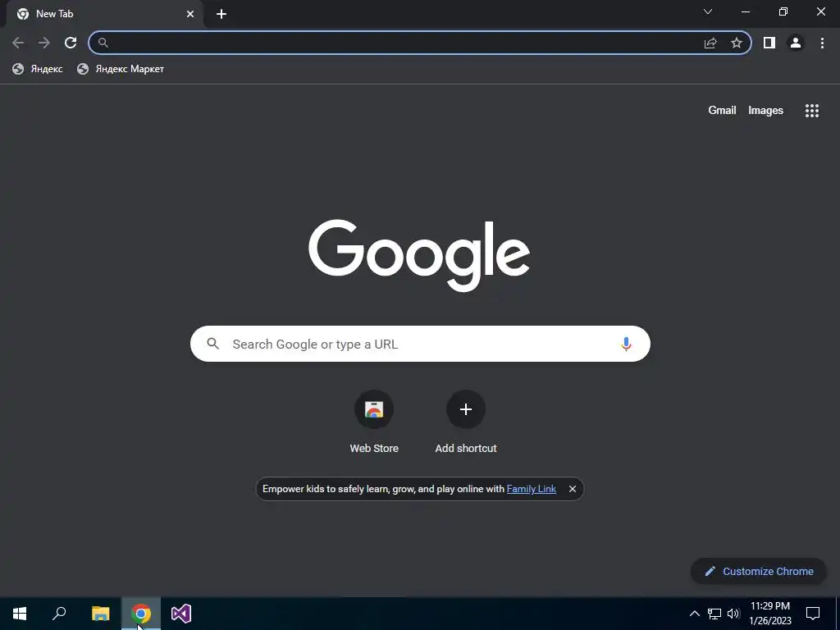Open the volume tray icon
Viewport: 840px width, 630px height.
(x=733, y=614)
